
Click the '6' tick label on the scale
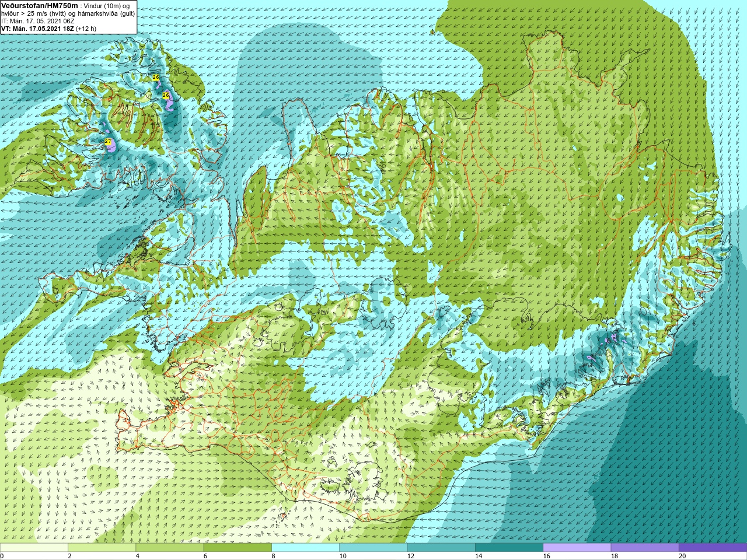coord(205,556)
